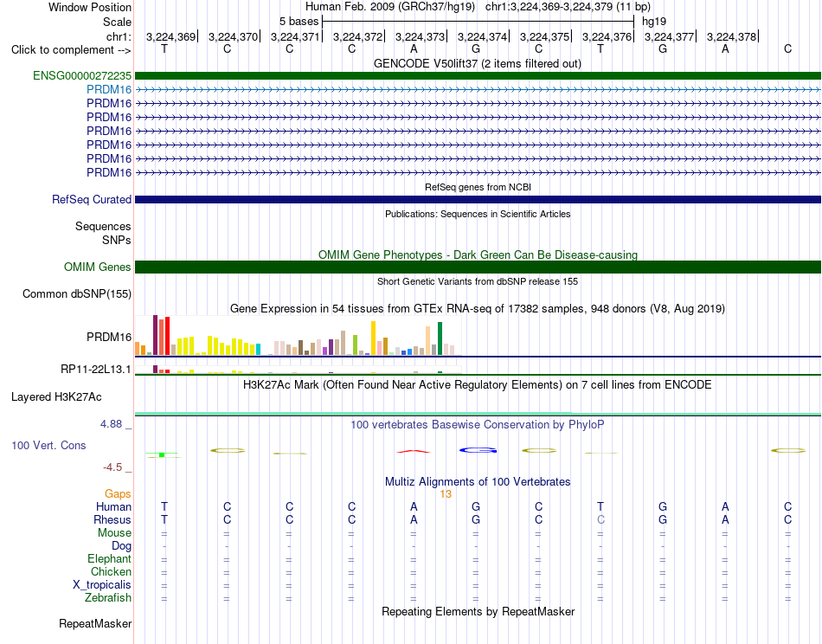The height and width of the screenshot is (644, 822).
Task: Click the '5 bases' scale label
Action: click(299, 22)
